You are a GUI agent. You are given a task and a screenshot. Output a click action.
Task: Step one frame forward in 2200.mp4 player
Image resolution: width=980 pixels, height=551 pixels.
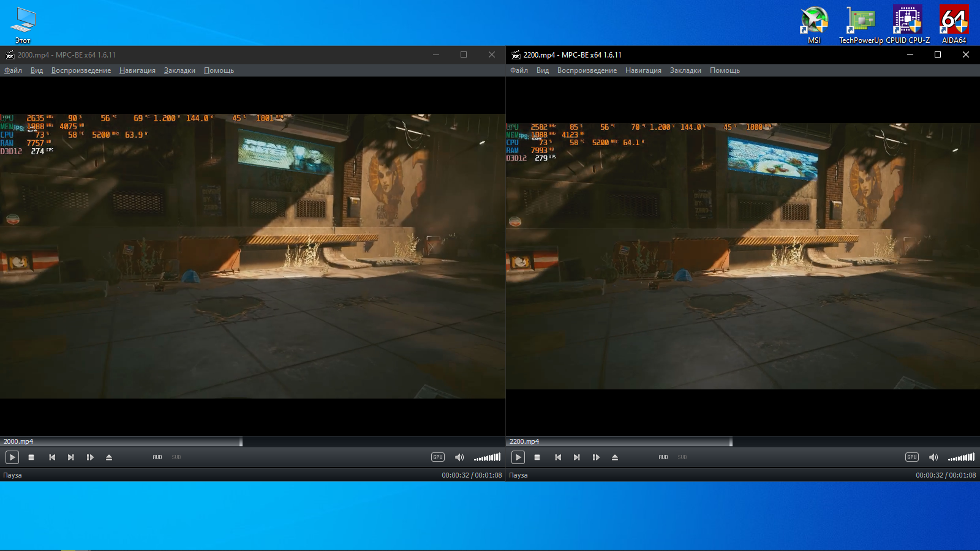tap(596, 457)
